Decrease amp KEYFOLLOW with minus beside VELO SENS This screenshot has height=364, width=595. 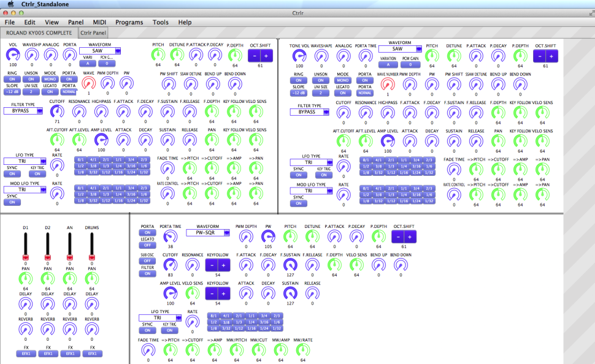(212, 294)
